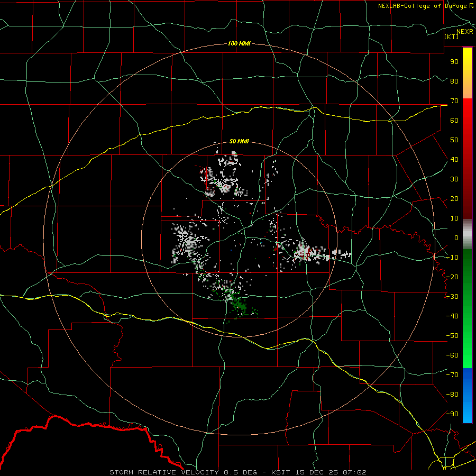
Task: Click the STORM RELATIVE VELOCITY caption text
Action: click(x=166, y=472)
